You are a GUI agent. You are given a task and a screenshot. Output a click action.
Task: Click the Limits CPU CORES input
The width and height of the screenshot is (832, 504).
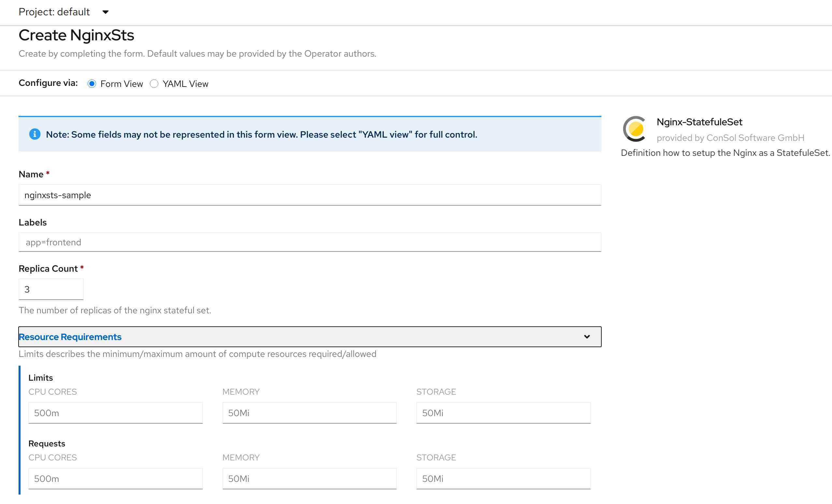(x=115, y=413)
